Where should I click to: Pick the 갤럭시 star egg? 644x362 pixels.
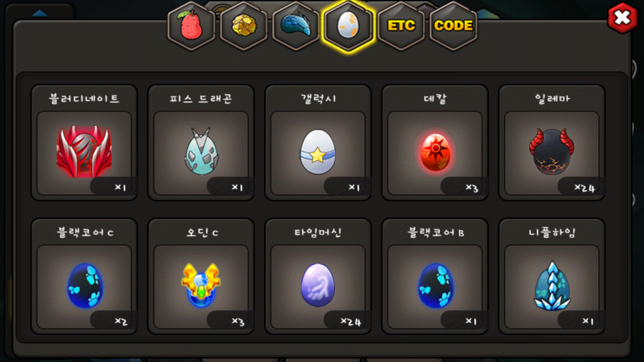click(318, 152)
